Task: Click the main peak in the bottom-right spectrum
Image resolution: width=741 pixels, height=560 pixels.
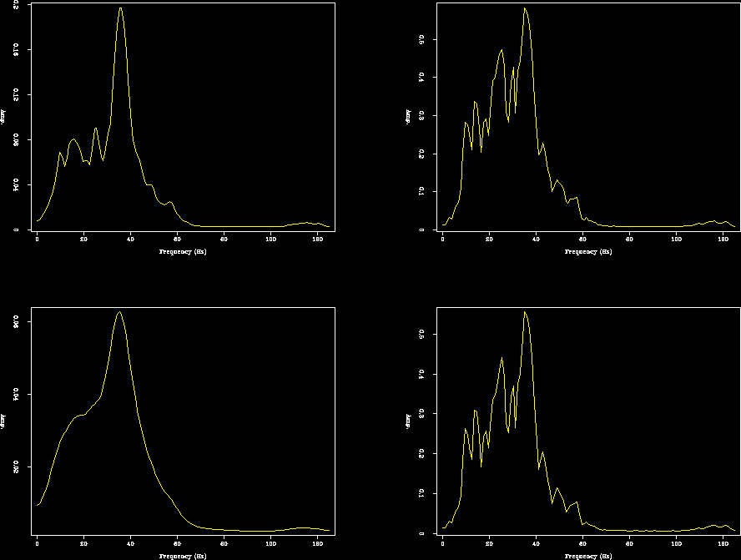Action: (x=525, y=311)
